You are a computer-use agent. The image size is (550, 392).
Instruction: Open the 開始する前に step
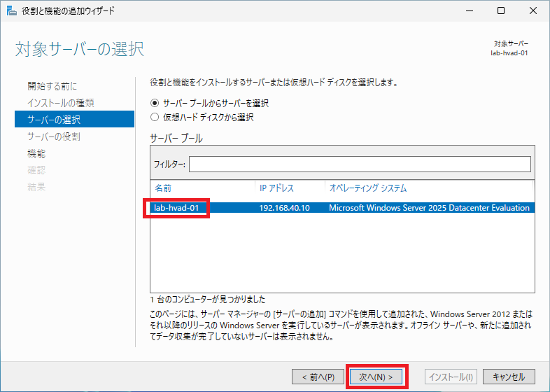point(52,86)
